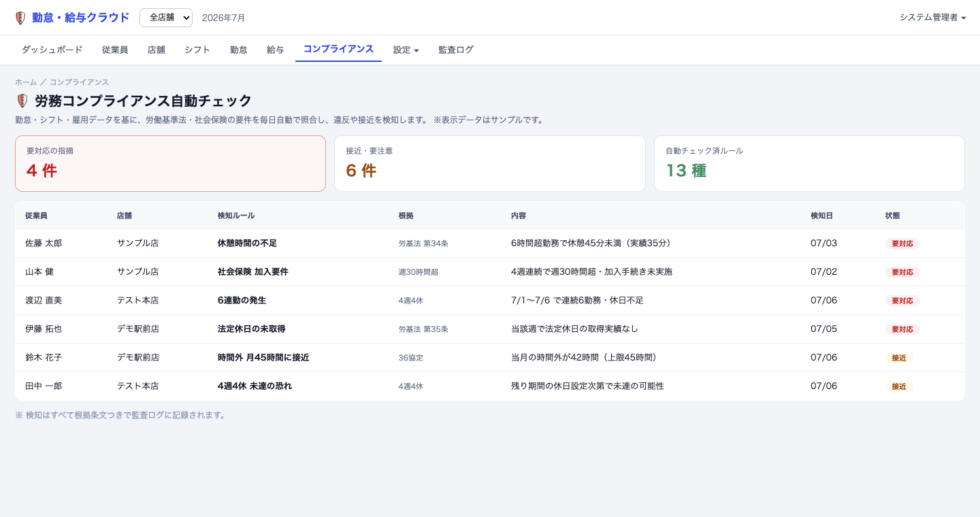Click the shield logo icon in header
This screenshot has height=517, width=980.
pyautogui.click(x=20, y=18)
